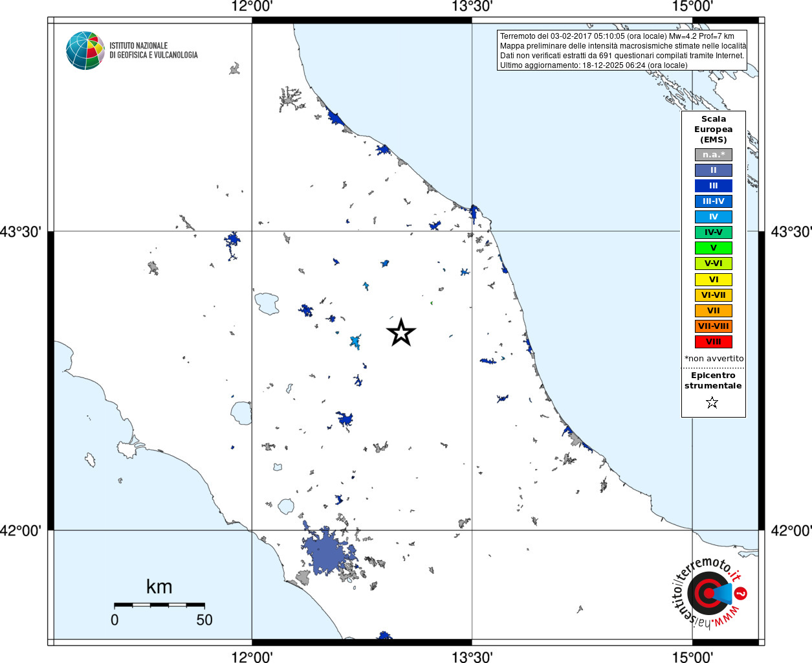
Task: Click the Epicentro strumentale label
Action: coord(713,381)
